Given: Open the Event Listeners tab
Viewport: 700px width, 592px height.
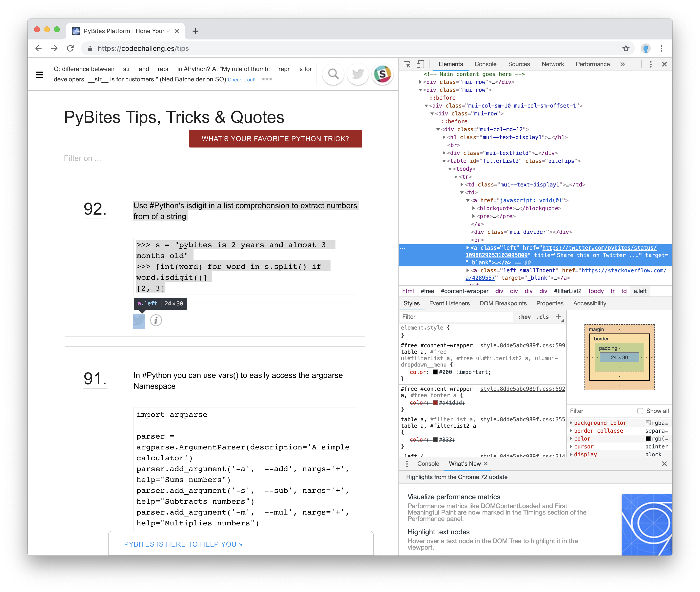Looking at the screenshot, I should [x=449, y=303].
